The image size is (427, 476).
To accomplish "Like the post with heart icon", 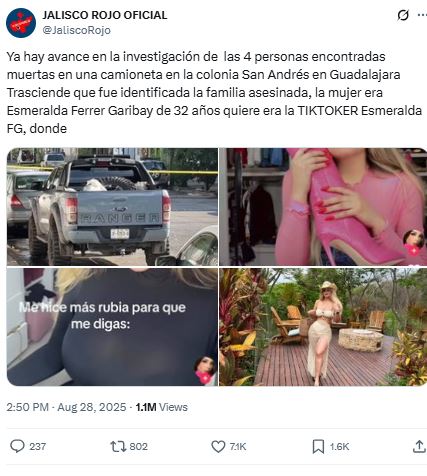I will [x=218, y=446].
